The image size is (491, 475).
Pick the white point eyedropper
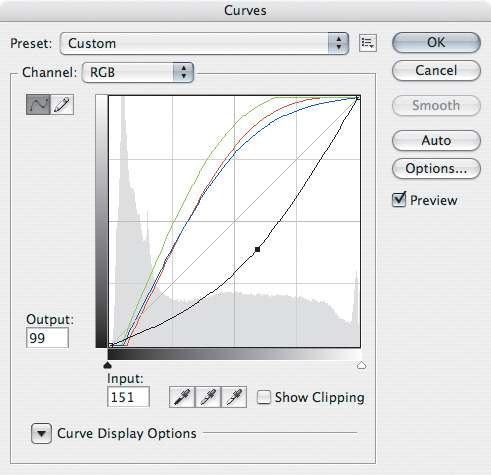pyautogui.click(x=234, y=397)
